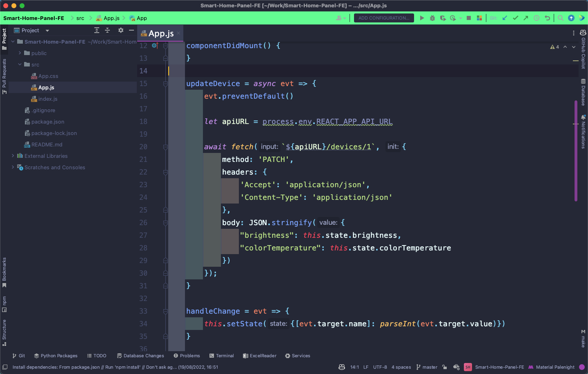Commit changes with the Git checkmark icon
Image resolution: width=588 pixels, height=374 pixels.
tap(515, 18)
